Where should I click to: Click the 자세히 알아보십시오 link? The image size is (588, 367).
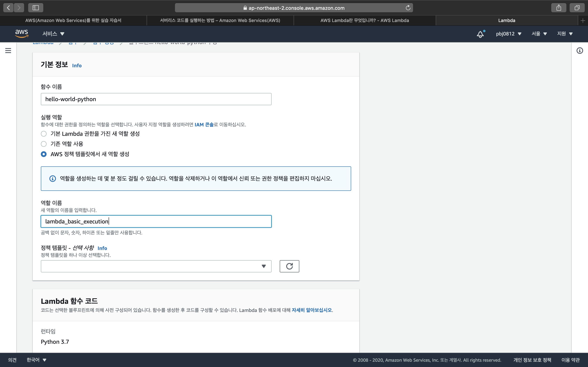[x=312, y=310]
